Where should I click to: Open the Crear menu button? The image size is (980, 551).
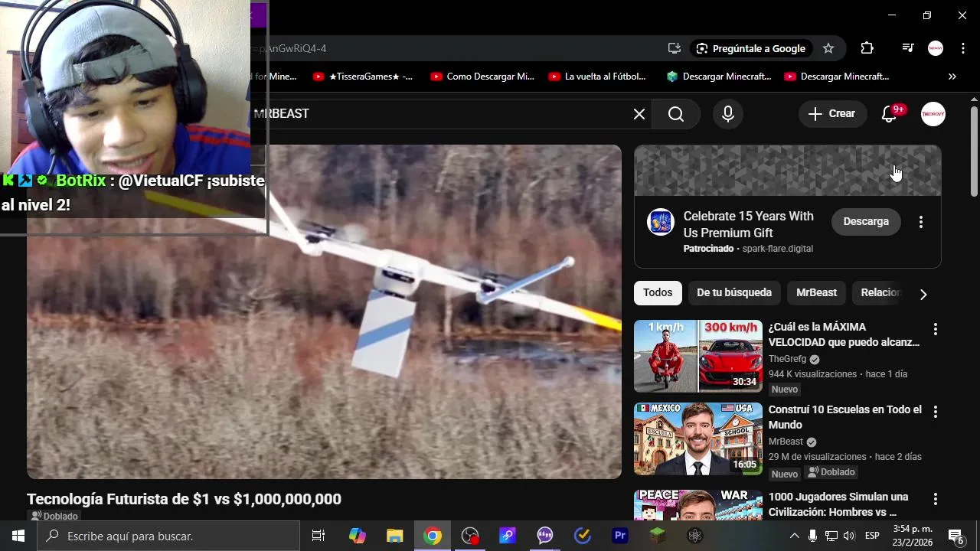coord(832,114)
